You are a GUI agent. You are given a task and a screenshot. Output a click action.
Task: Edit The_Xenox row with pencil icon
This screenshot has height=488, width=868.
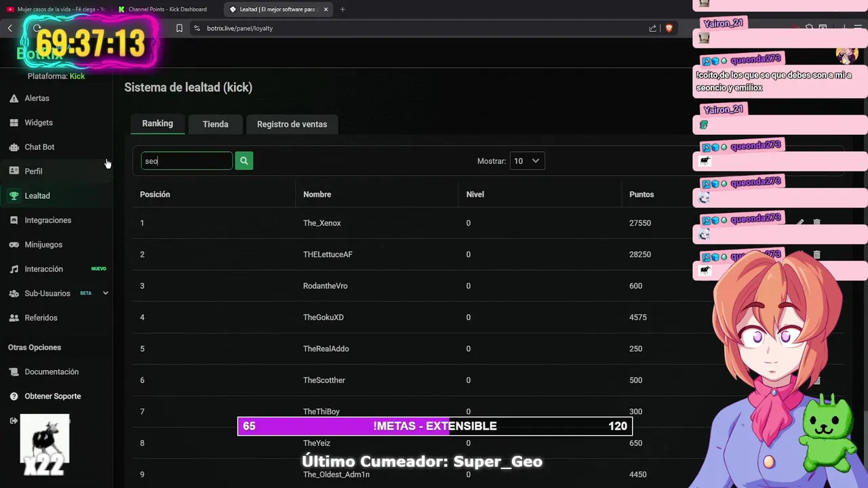pos(800,223)
